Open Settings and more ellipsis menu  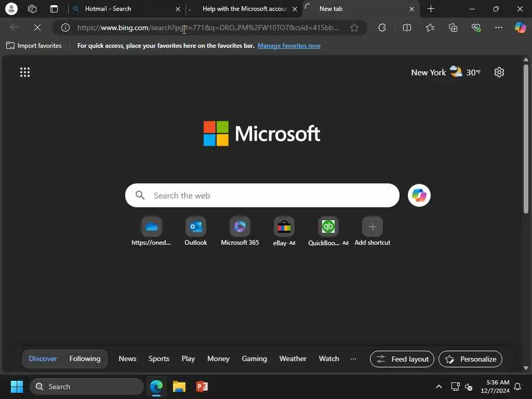point(498,28)
